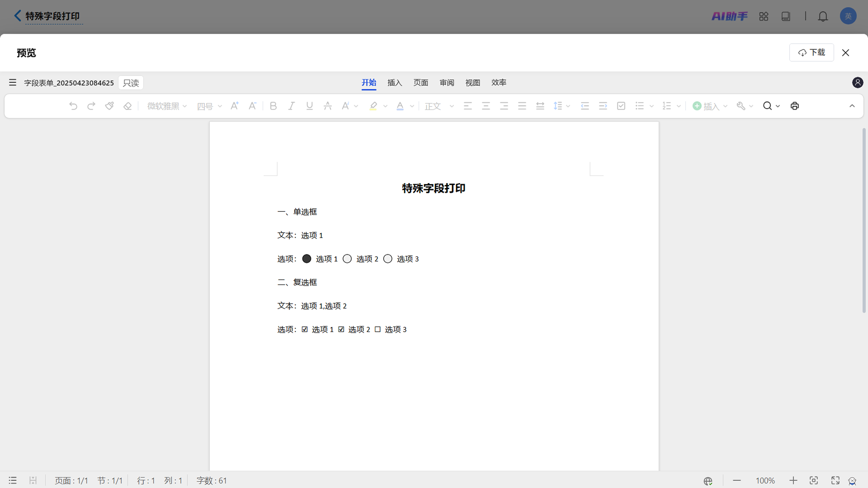Screen dimensions: 868x488
Task: Collapse the toolbar with the chevron
Action: pos(852,106)
